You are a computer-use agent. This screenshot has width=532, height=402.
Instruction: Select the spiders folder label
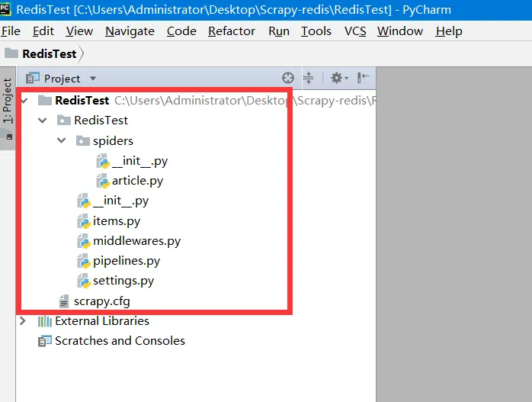pos(113,140)
